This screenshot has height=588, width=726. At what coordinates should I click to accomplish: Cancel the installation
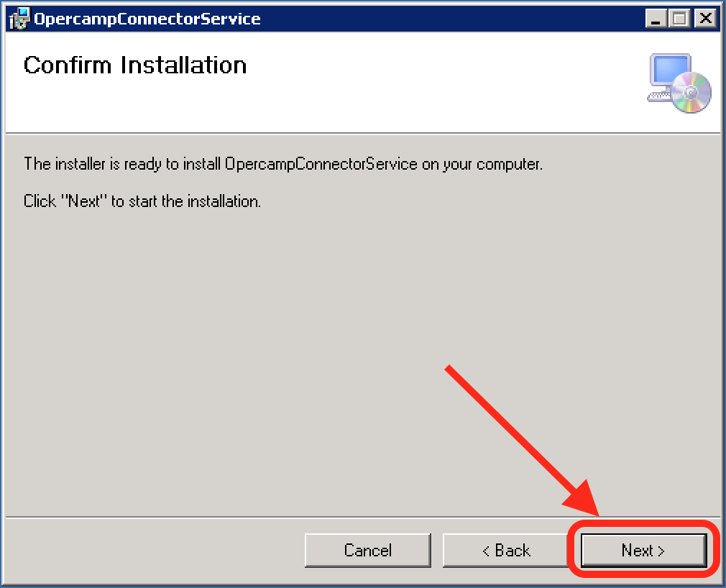pyautogui.click(x=367, y=551)
